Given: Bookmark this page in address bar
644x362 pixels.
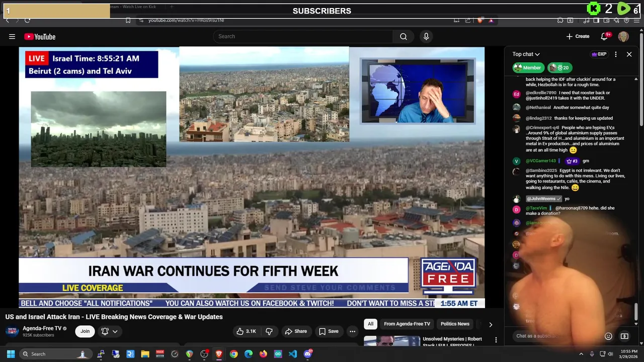Looking at the screenshot, I should (x=128, y=20).
